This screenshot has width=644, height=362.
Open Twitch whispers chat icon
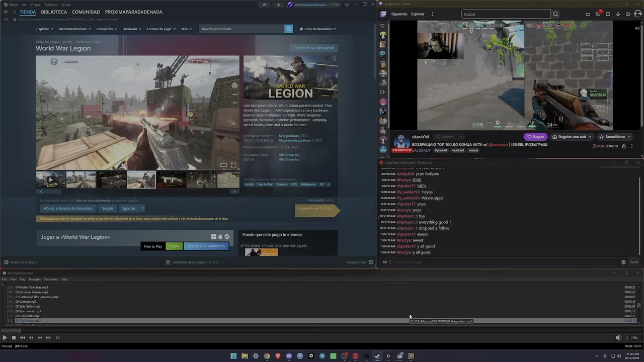[608, 14]
